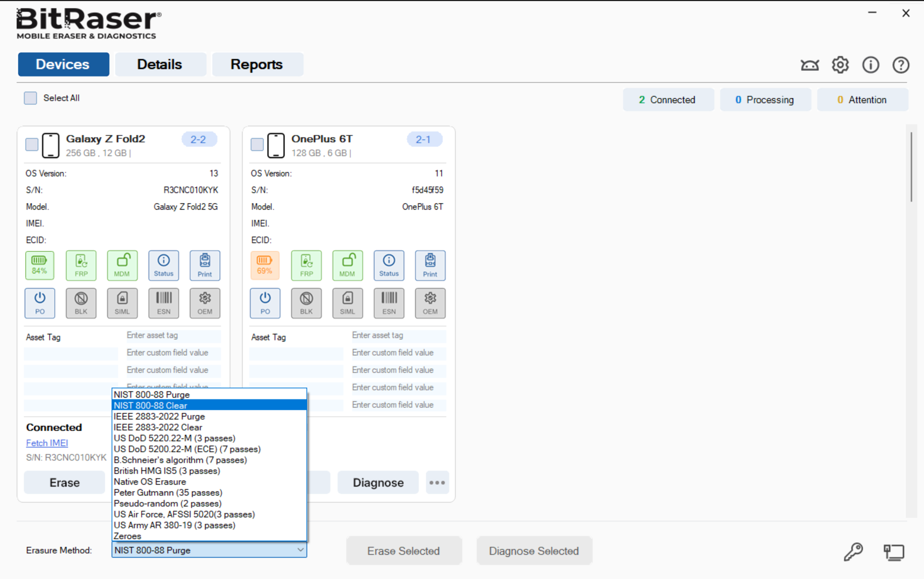Open Status info for Galaxy Z Fold2
The width and height of the screenshot is (924, 579).
(164, 265)
